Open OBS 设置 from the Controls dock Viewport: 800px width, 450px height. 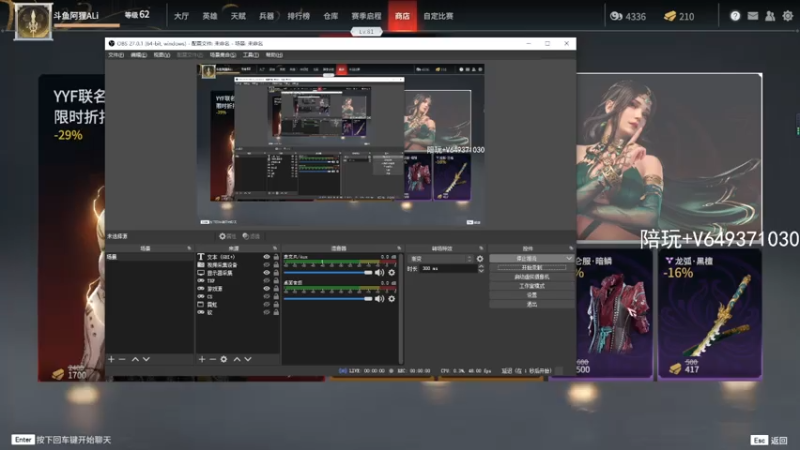coord(532,295)
